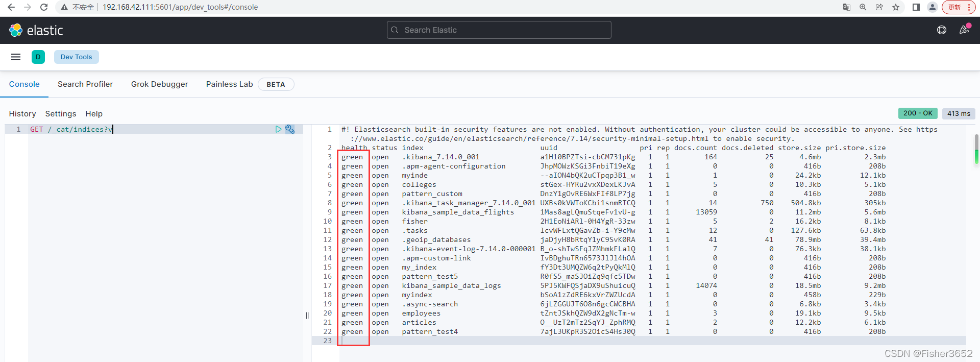Open console History
The image size is (980, 362).
(x=22, y=114)
